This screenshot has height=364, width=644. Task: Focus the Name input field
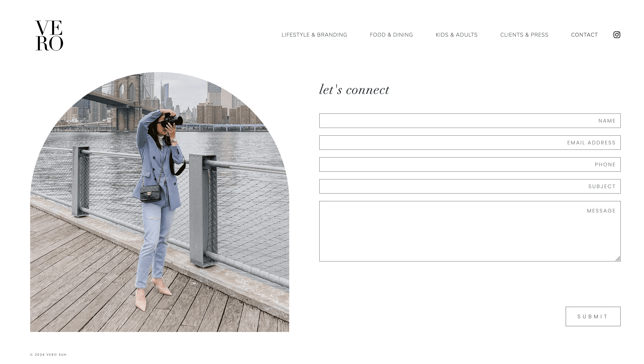470,121
